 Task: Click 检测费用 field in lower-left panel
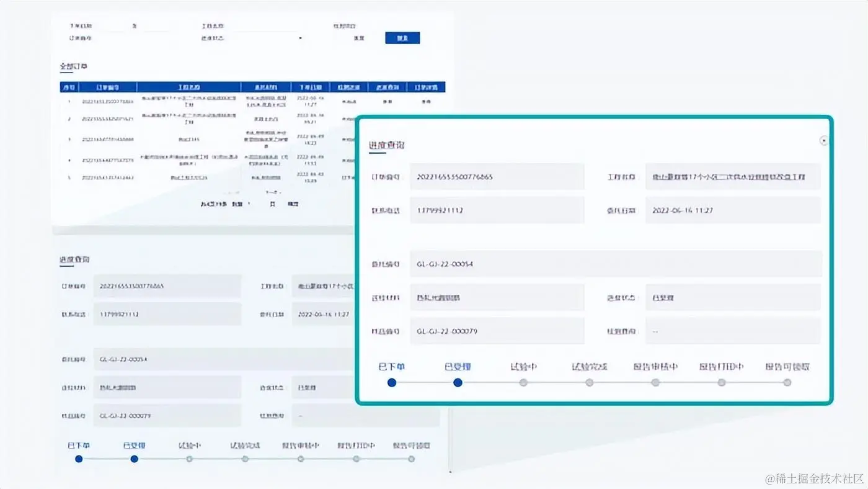(366, 416)
